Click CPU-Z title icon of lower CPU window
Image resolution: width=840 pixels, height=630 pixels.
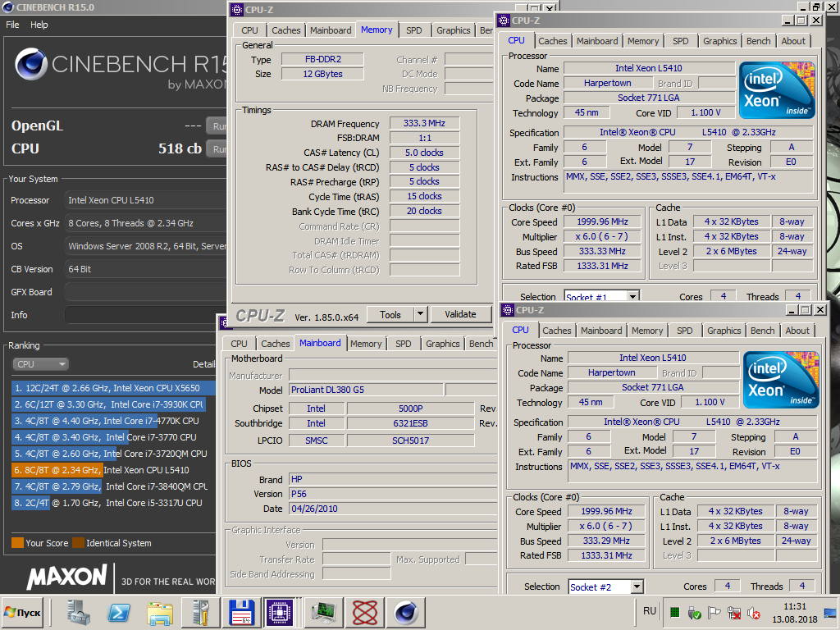coord(508,309)
